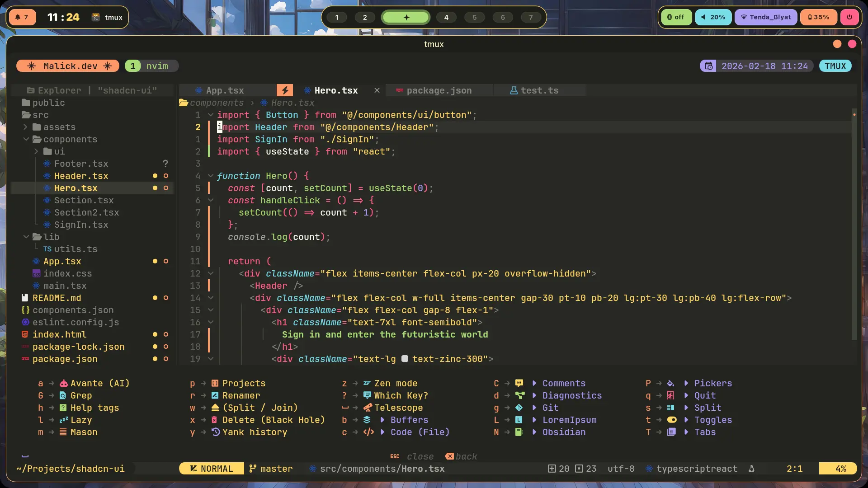Screen dimensions: 868x488
Task: Expand the ui folder
Action: click(36, 151)
